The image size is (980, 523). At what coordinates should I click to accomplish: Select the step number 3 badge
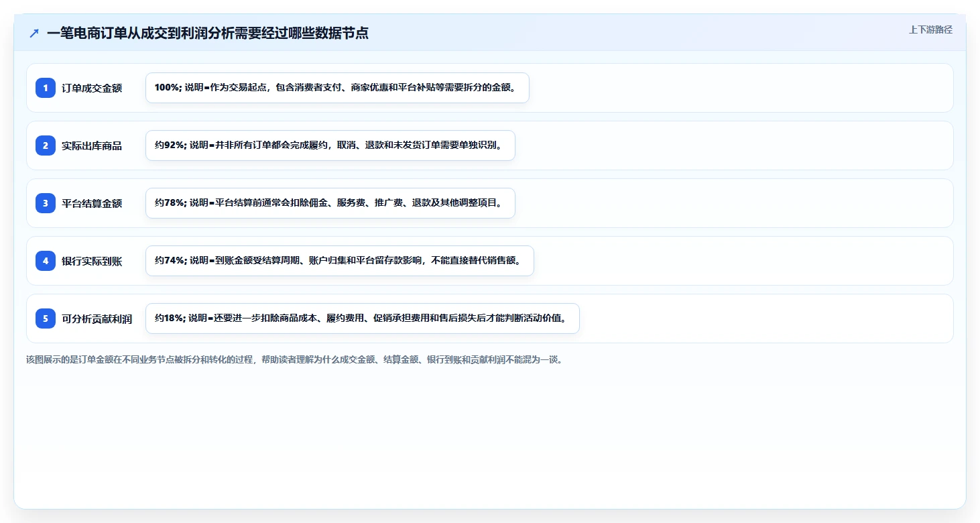46,203
